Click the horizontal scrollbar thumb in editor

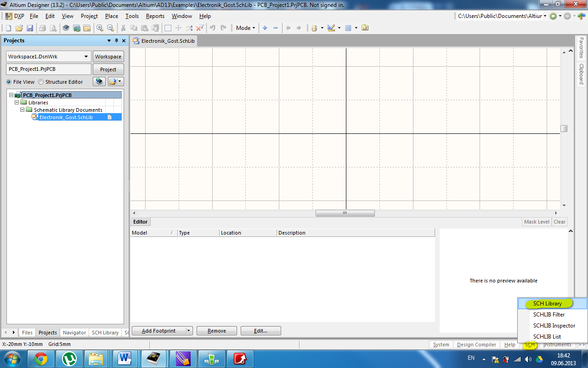point(345,213)
